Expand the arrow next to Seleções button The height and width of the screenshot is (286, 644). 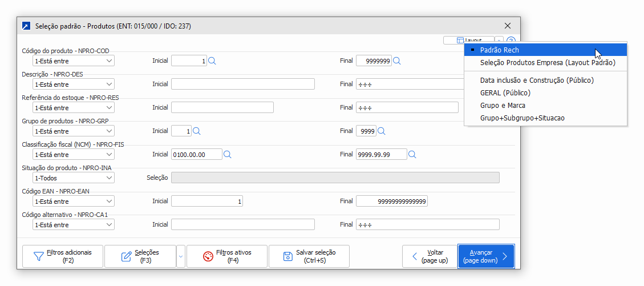181,256
